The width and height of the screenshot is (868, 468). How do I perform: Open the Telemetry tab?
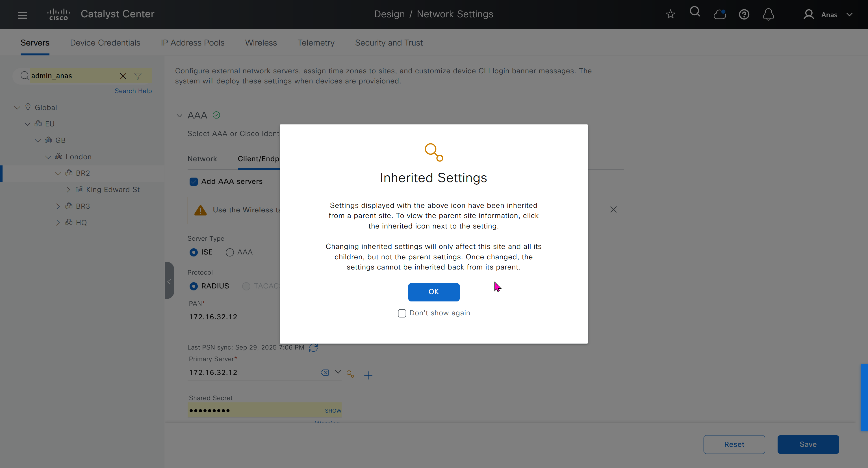pyautogui.click(x=316, y=43)
